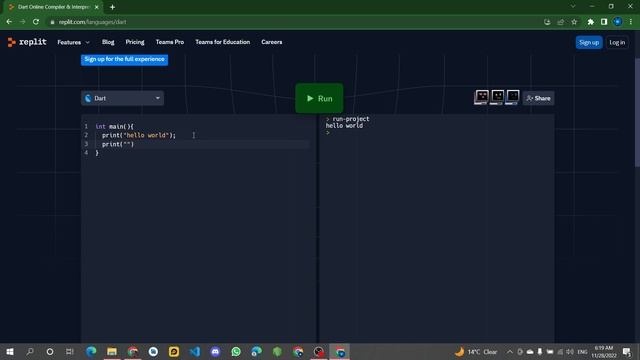
Task: Open Cortana circle icon
Action: 50,351
